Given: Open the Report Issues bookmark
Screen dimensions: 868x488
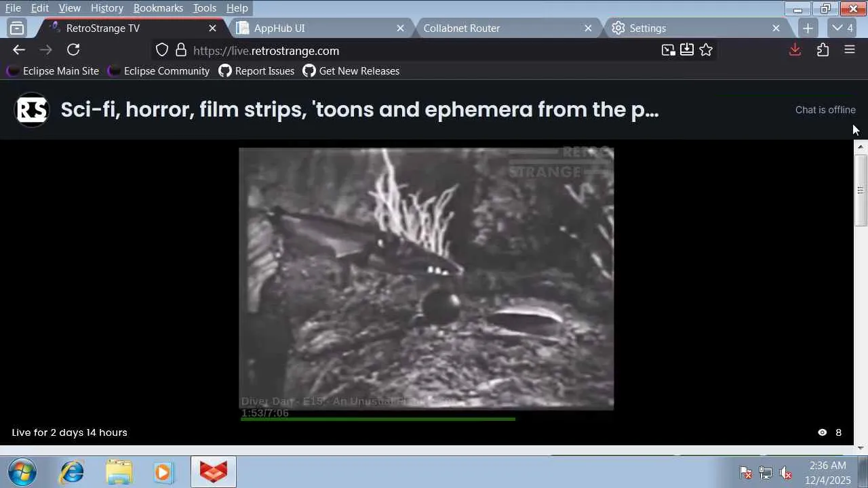Looking at the screenshot, I should pyautogui.click(x=256, y=70).
